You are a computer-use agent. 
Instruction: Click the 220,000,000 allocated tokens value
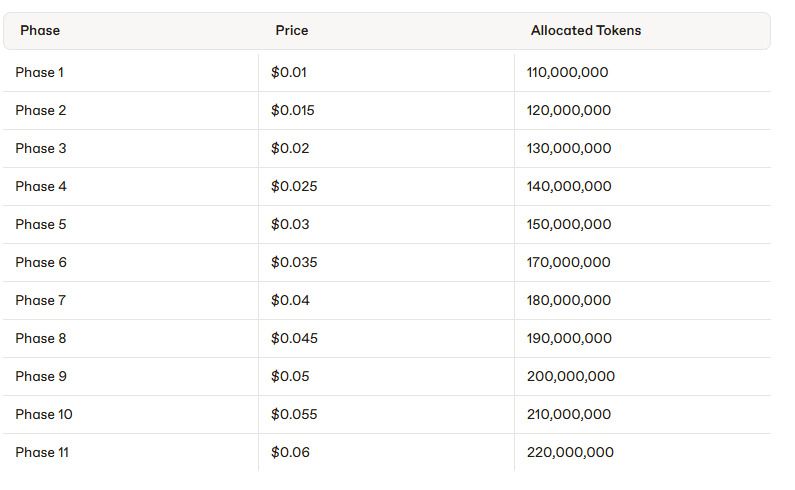tap(570, 452)
